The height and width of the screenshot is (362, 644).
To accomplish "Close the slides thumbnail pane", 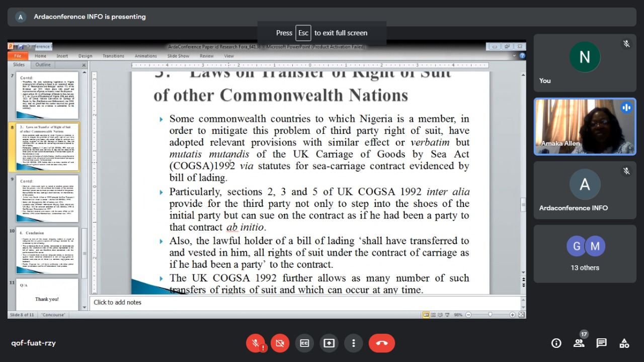I will (84, 65).
